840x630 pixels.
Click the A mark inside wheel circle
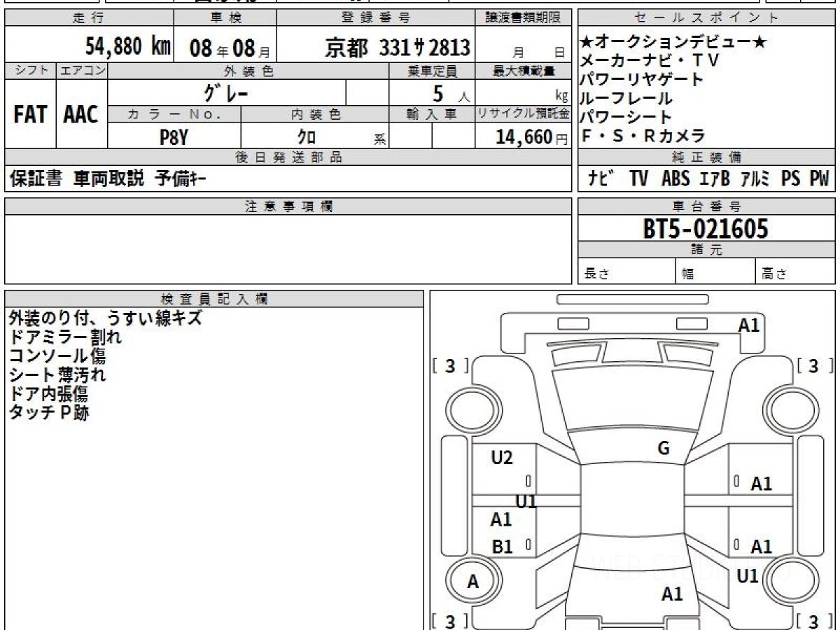click(x=473, y=582)
